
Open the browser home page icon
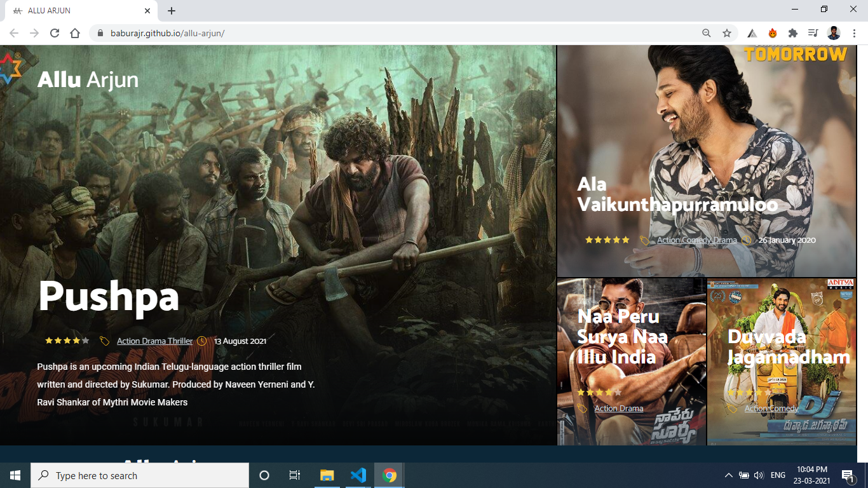75,33
